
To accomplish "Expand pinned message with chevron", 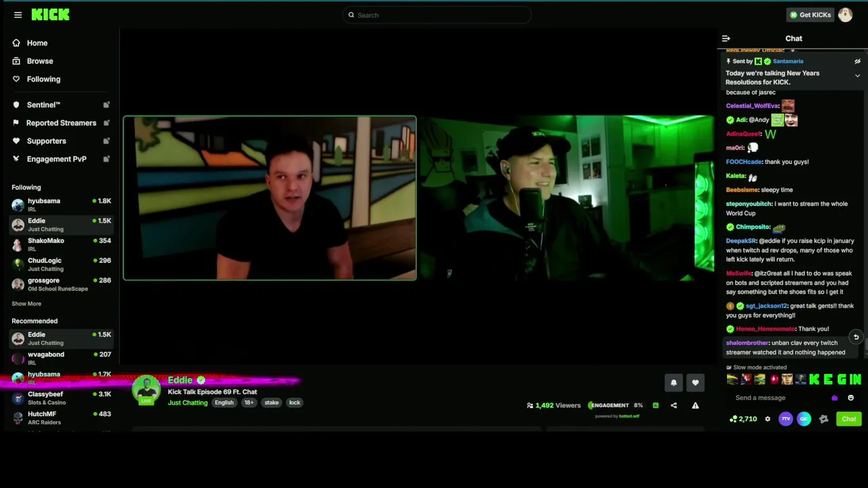I will pos(857,76).
